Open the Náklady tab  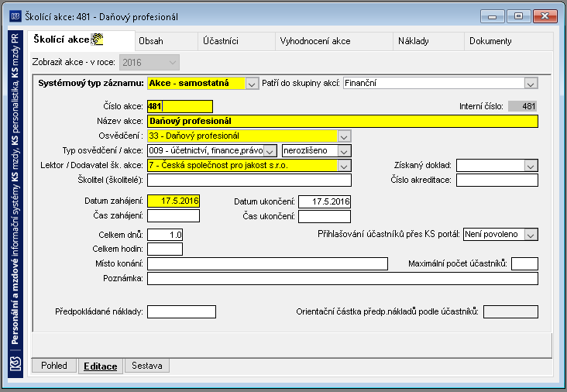tap(428, 41)
